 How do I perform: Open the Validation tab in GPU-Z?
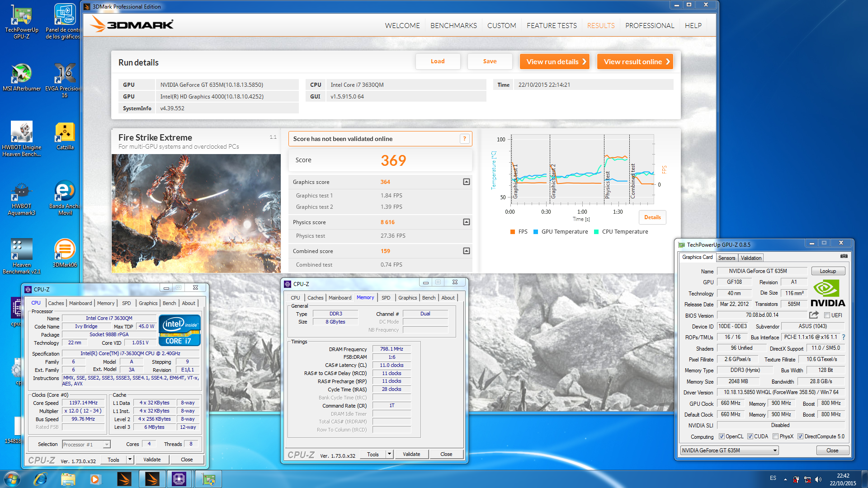click(751, 258)
